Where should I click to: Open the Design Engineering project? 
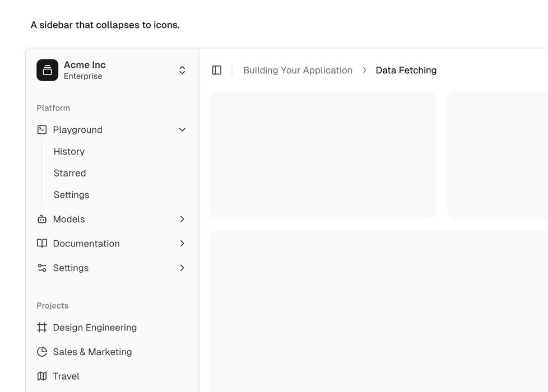pyautogui.click(x=95, y=328)
